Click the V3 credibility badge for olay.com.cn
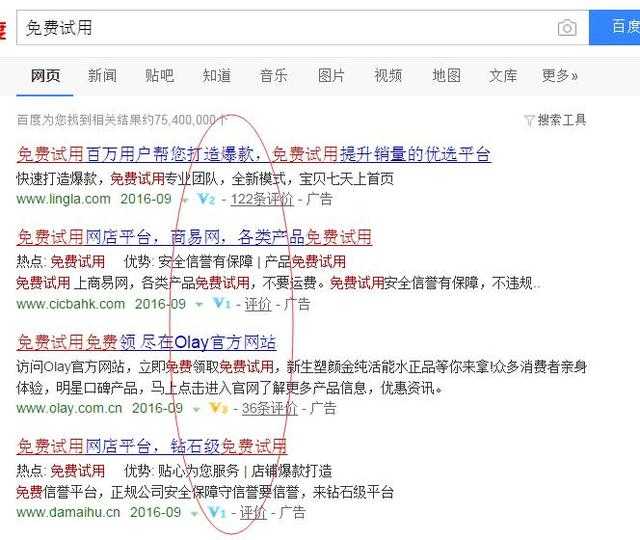This screenshot has height=540, width=640. point(218,408)
